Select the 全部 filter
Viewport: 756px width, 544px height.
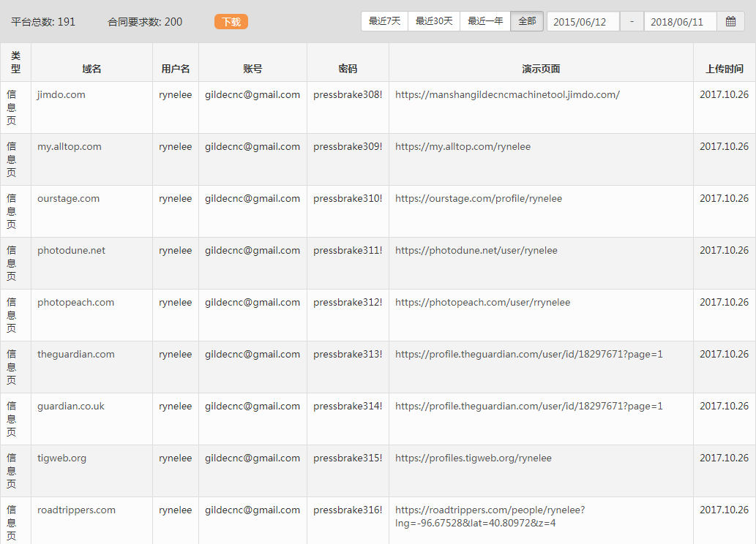coord(527,21)
